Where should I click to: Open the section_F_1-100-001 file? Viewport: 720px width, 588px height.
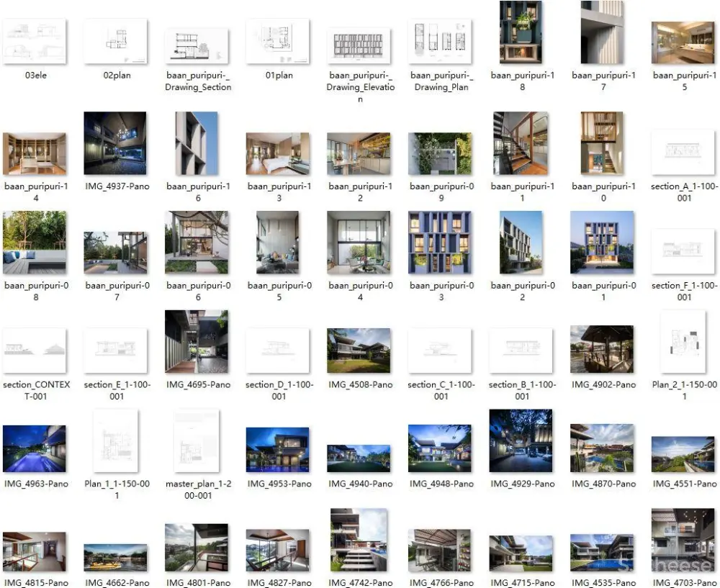click(683, 252)
